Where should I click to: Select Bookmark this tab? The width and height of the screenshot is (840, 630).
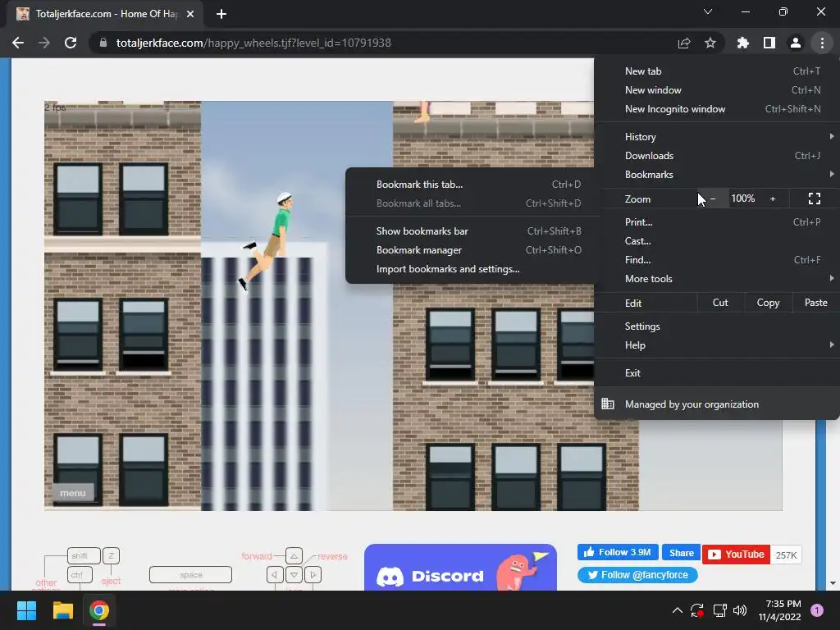pos(472,185)
